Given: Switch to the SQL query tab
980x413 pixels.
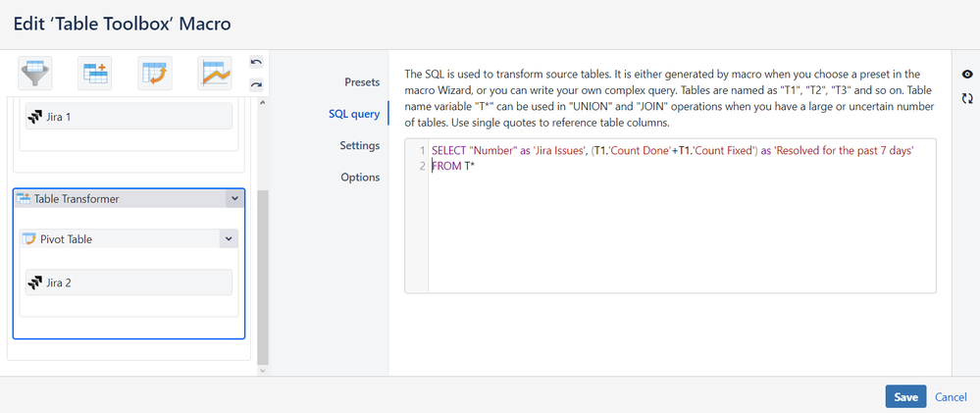Looking at the screenshot, I should pos(353,114).
